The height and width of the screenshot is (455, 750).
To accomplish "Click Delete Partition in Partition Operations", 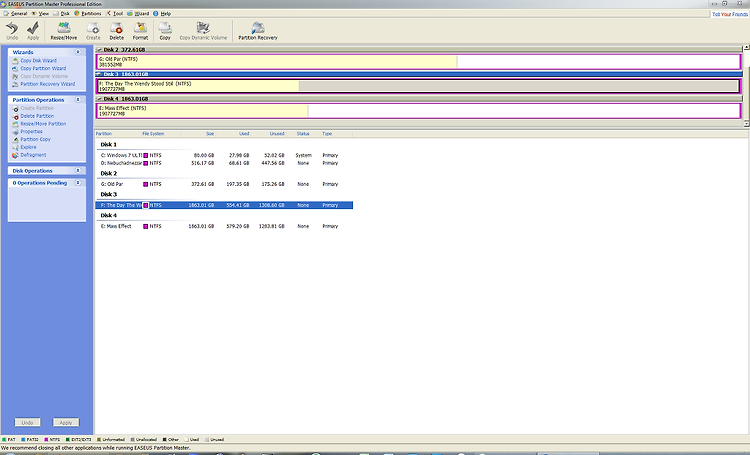I will point(37,116).
